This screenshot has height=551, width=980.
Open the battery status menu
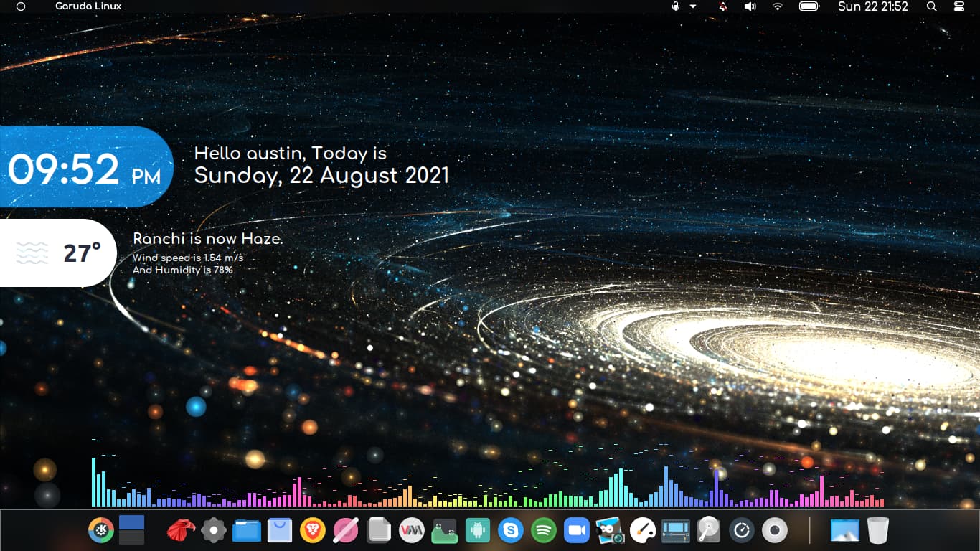[809, 6]
